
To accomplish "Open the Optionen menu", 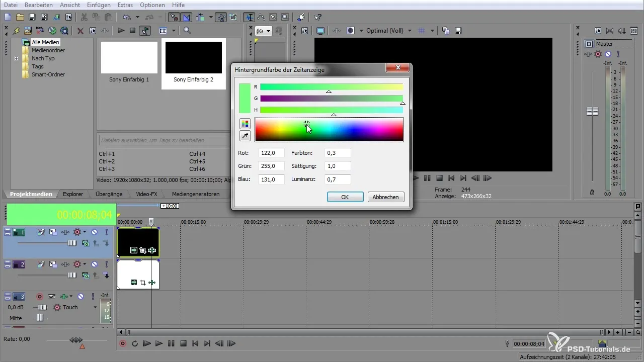I will 151,5.
